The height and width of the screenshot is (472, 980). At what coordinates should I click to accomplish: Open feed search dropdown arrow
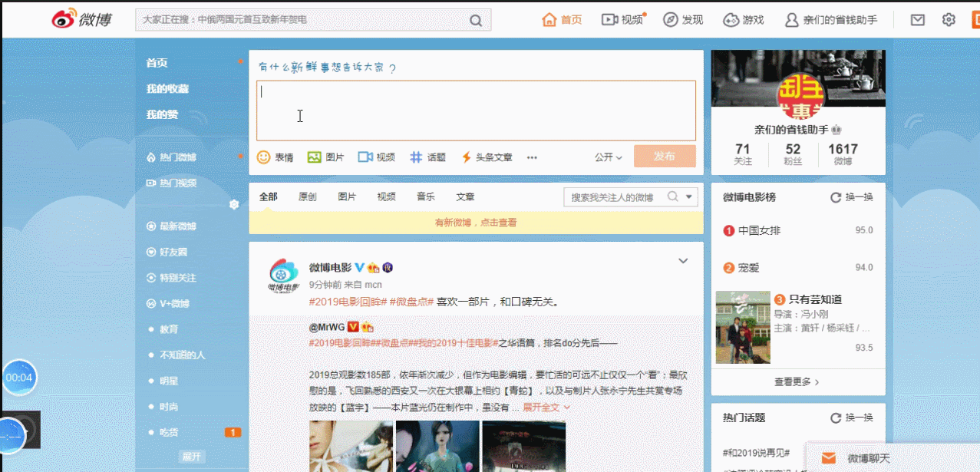pyautogui.click(x=689, y=197)
